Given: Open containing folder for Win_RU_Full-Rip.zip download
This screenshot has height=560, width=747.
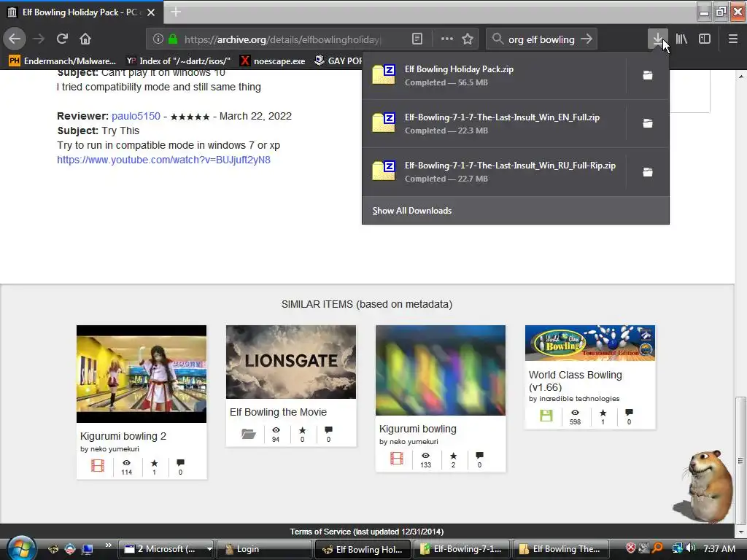Looking at the screenshot, I should click(x=648, y=172).
